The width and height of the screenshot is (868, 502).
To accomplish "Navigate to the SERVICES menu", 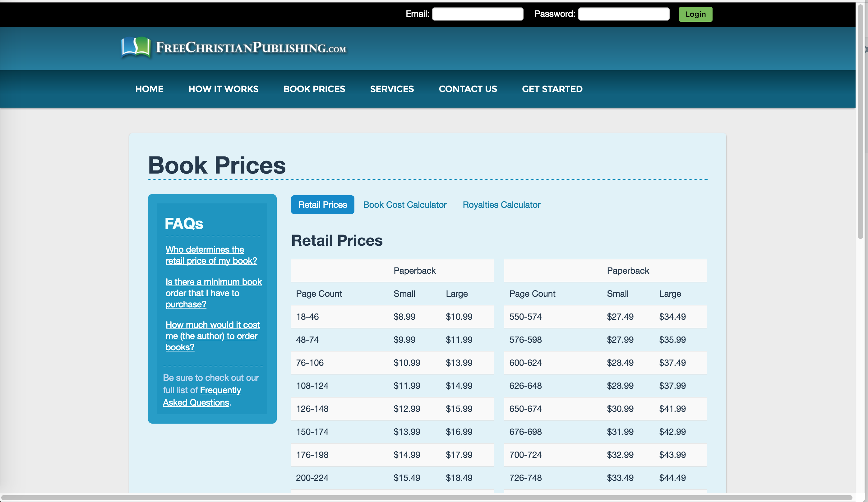I will 392,89.
